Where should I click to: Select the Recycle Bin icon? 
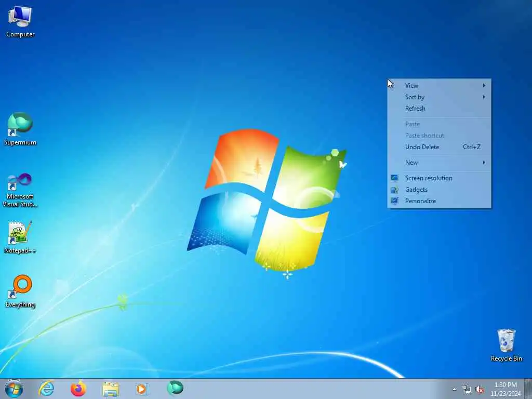(506, 345)
